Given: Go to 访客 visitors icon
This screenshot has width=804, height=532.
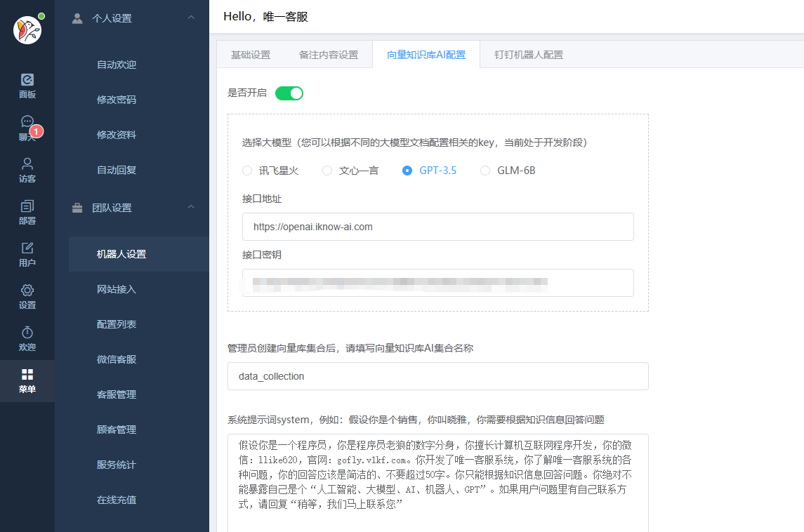Looking at the screenshot, I should (27, 164).
